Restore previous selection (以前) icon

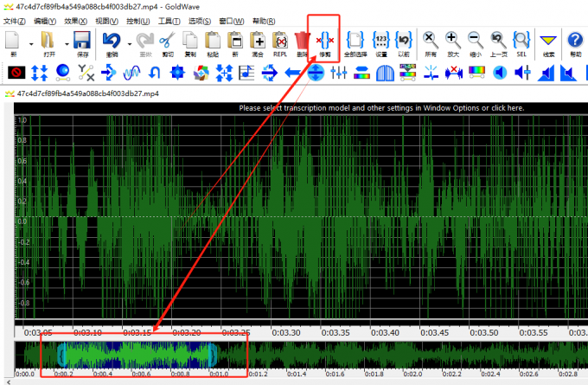(x=404, y=44)
